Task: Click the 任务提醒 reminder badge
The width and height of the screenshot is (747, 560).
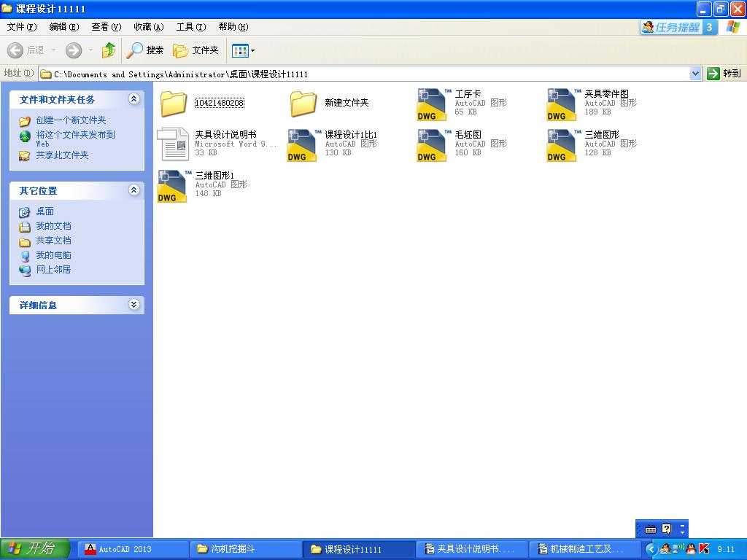Action: [678, 27]
